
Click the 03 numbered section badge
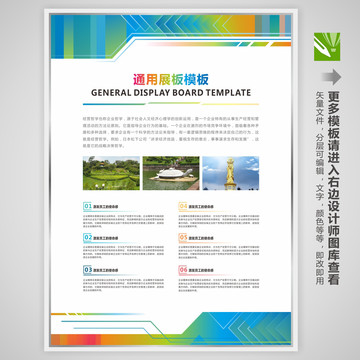88,269
